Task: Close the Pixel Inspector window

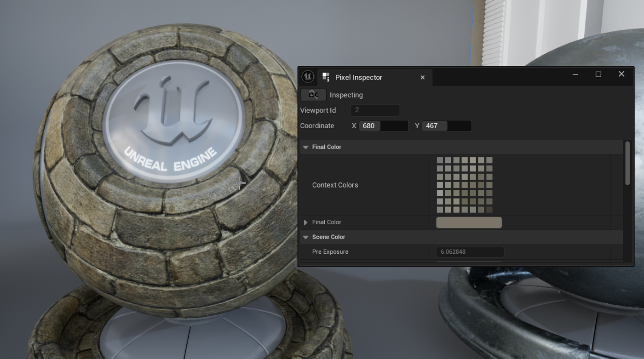Action: point(621,74)
